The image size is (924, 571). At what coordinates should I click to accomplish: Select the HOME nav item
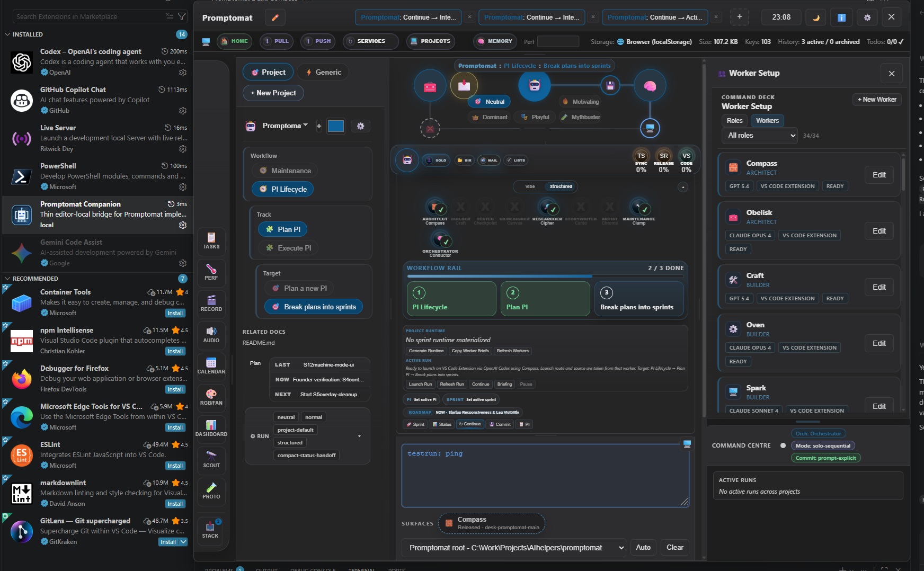click(x=234, y=41)
